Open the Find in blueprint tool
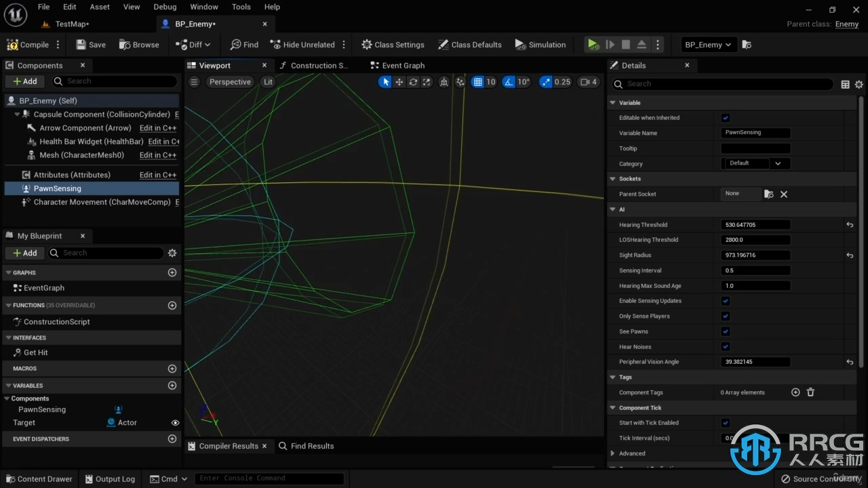This screenshot has width=868, height=488. (x=244, y=45)
